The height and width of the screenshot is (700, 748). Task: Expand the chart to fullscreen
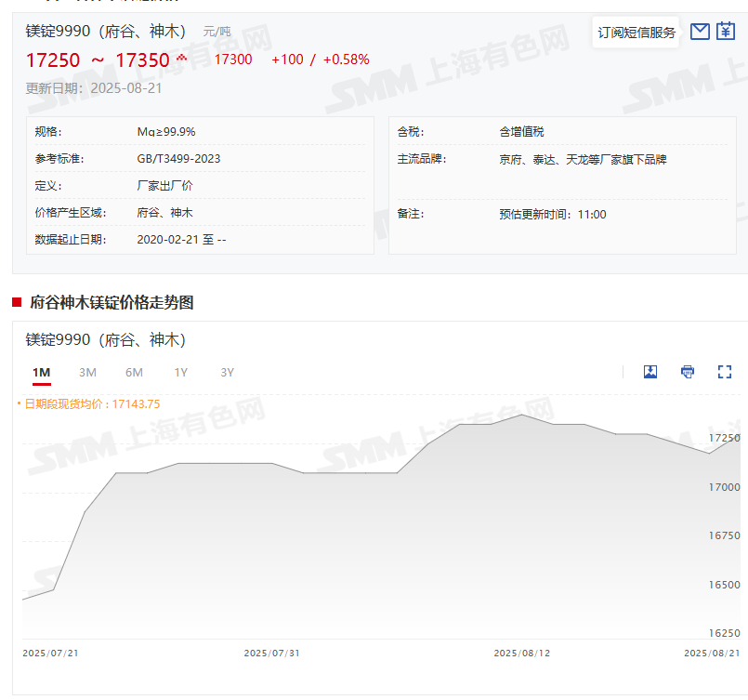point(725,372)
